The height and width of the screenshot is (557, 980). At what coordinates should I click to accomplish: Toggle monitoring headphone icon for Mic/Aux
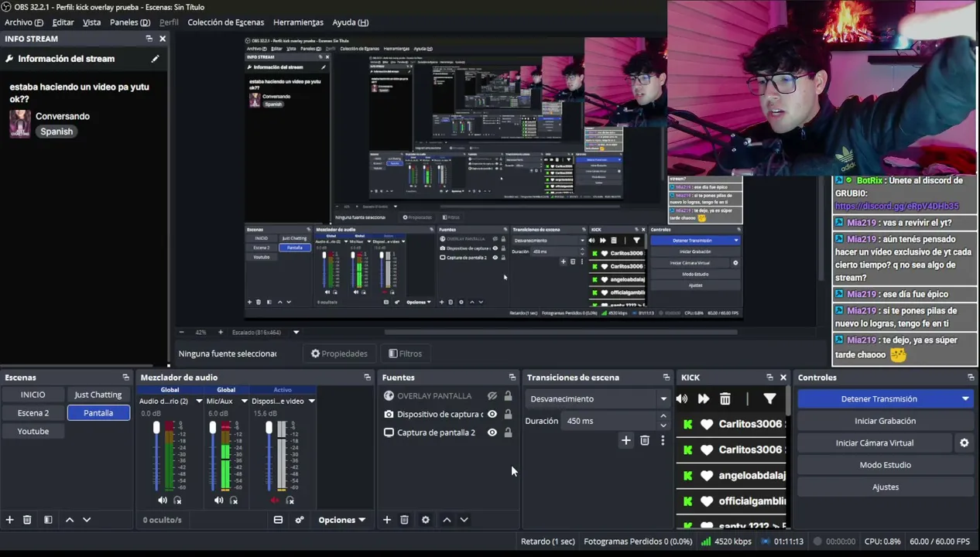pyautogui.click(x=234, y=501)
